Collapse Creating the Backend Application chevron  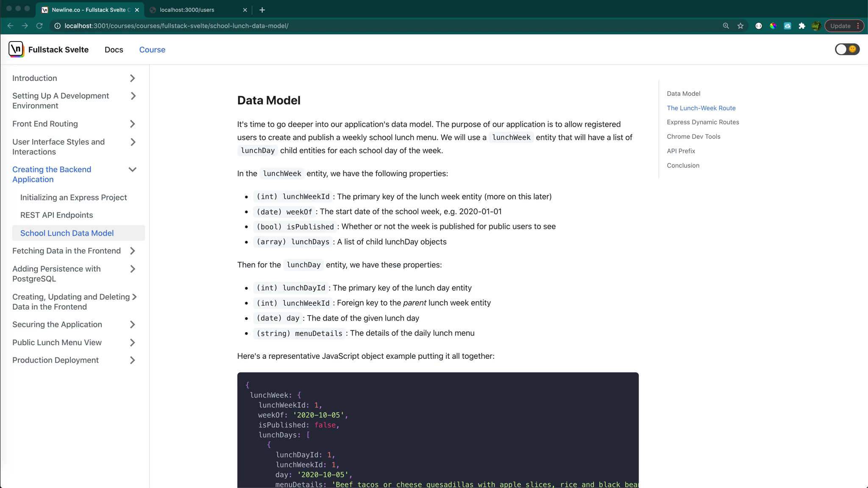[x=132, y=169]
